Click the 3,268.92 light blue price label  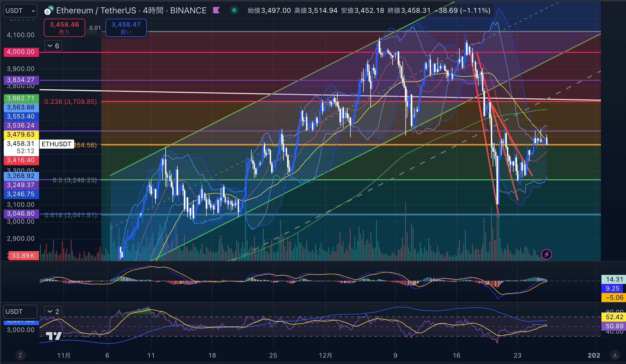point(21,176)
